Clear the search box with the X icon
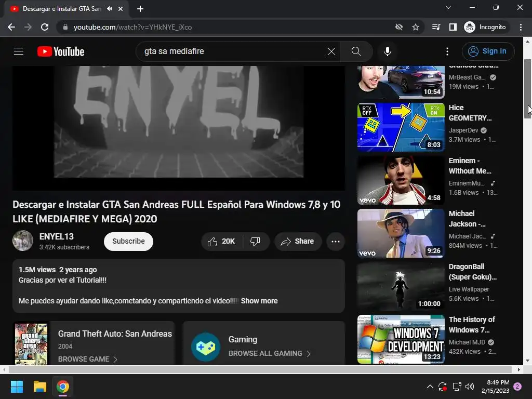 (x=331, y=51)
